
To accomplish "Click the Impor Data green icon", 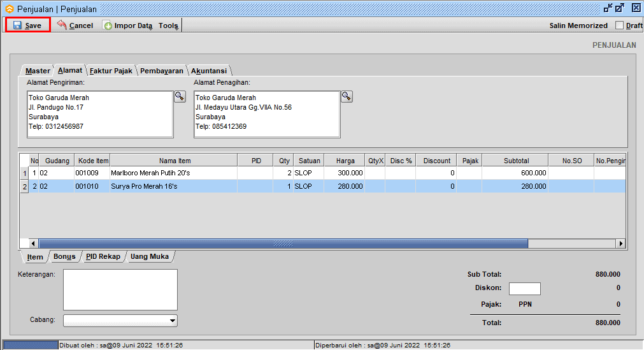I will (108, 26).
